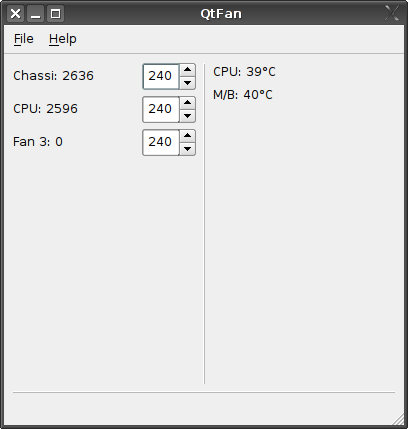Image resolution: width=408 pixels, height=429 pixels.
Task: Click the Chassi fan value field showing 240
Action: click(161, 76)
